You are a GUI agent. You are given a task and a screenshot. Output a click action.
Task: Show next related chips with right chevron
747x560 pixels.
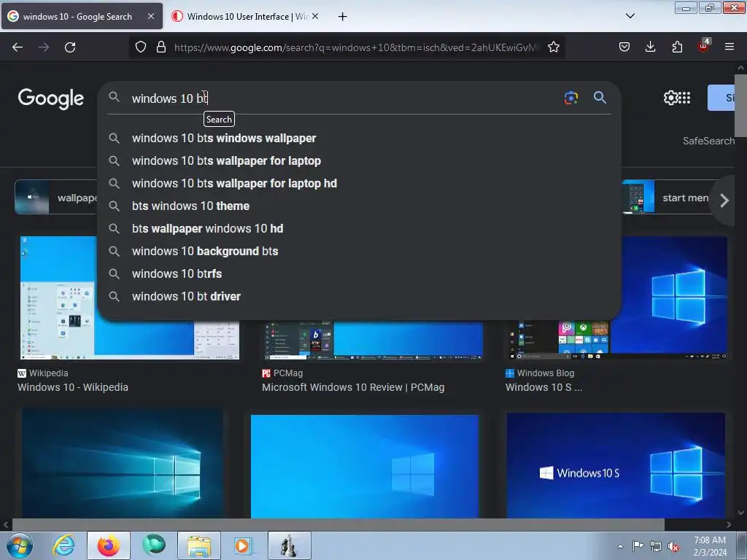(x=724, y=201)
